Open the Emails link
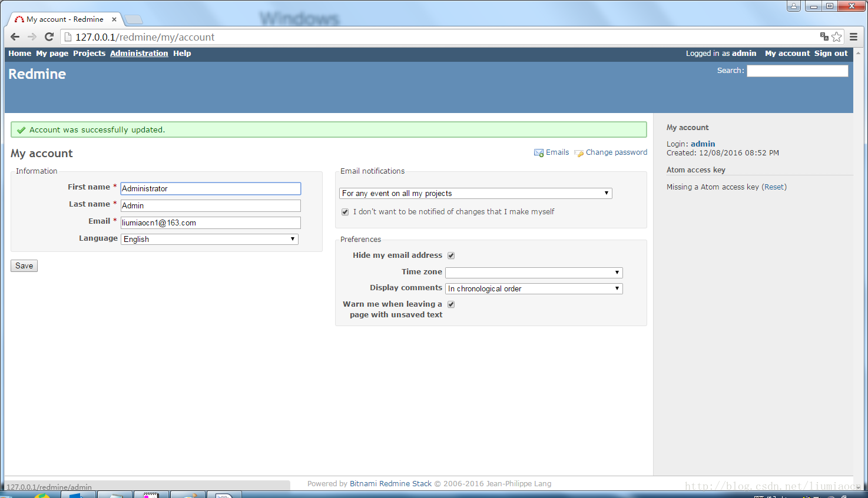Image resolution: width=868 pixels, height=498 pixels. point(557,152)
